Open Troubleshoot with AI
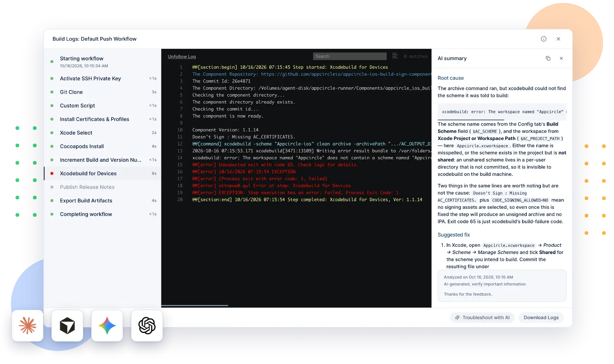 [482, 318]
